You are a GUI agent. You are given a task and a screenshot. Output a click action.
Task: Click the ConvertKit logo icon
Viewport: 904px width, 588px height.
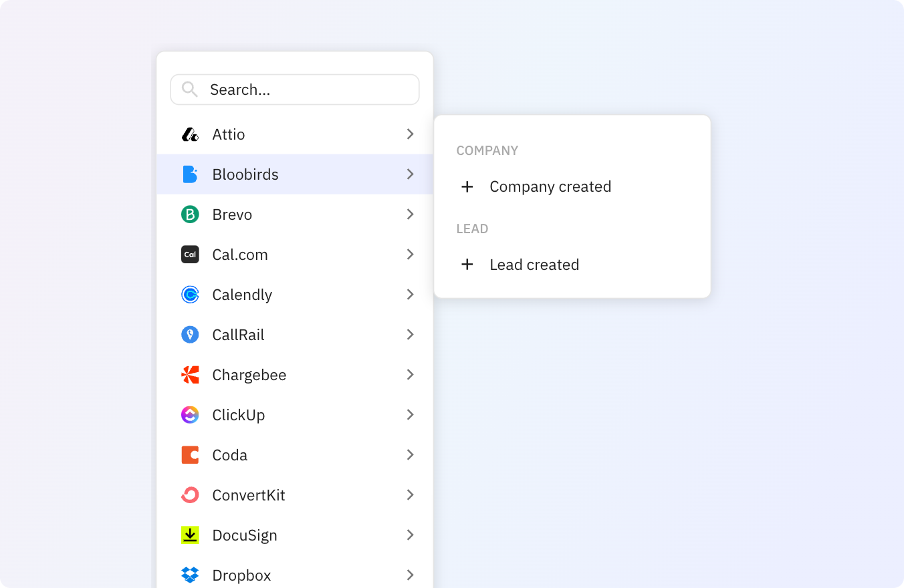click(x=190, y=495)
